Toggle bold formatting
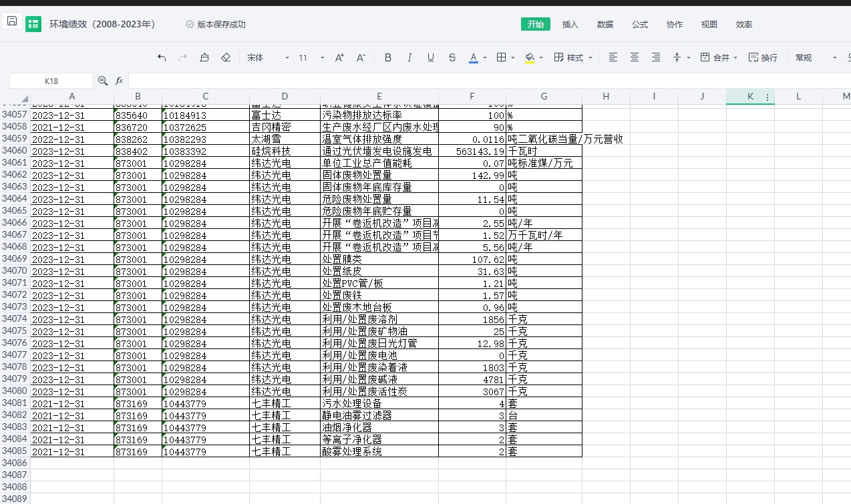Screen dimensions: 851x504 click(x=388, y=58)
